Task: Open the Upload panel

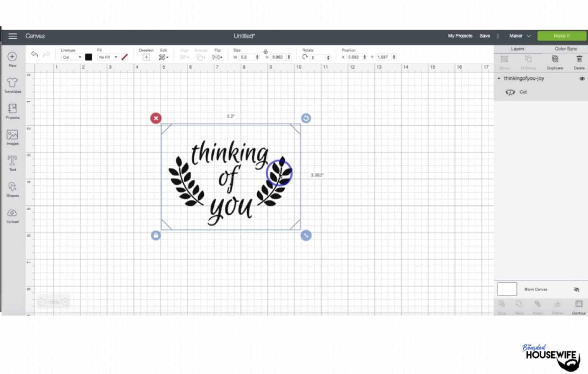Action: coord(12,215)
